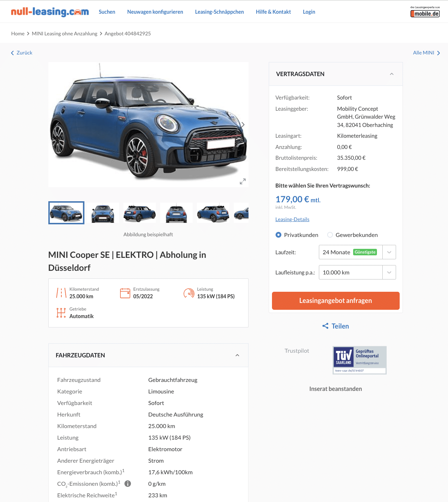Select the rear view car thumbnail
Screen dimensions: 448x502
click(176, 213)
